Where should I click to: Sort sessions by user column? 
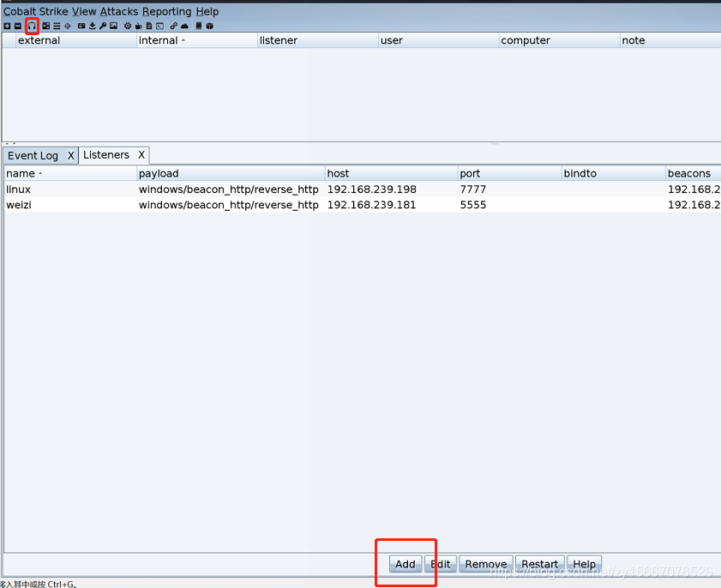(439, 40)
